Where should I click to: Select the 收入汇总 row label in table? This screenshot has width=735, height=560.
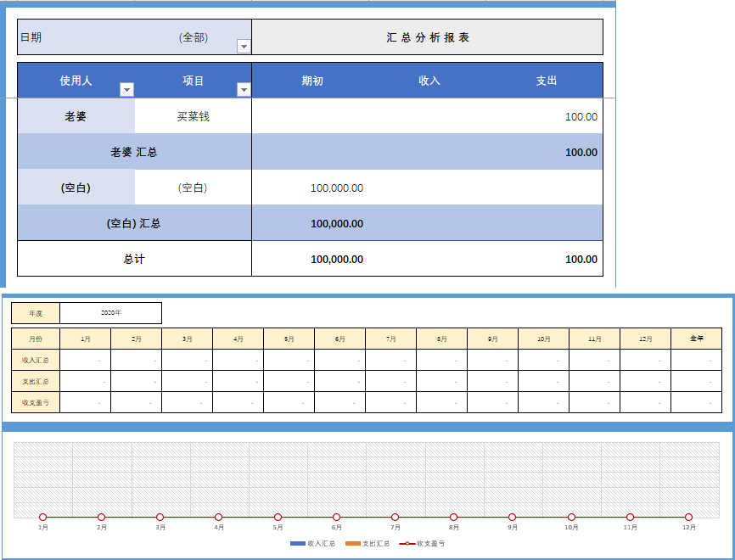click(x=36, y=360)
